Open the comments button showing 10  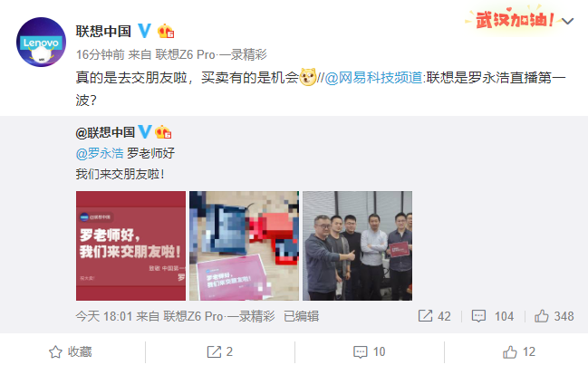pyautogui.click(x=370, y=352)
